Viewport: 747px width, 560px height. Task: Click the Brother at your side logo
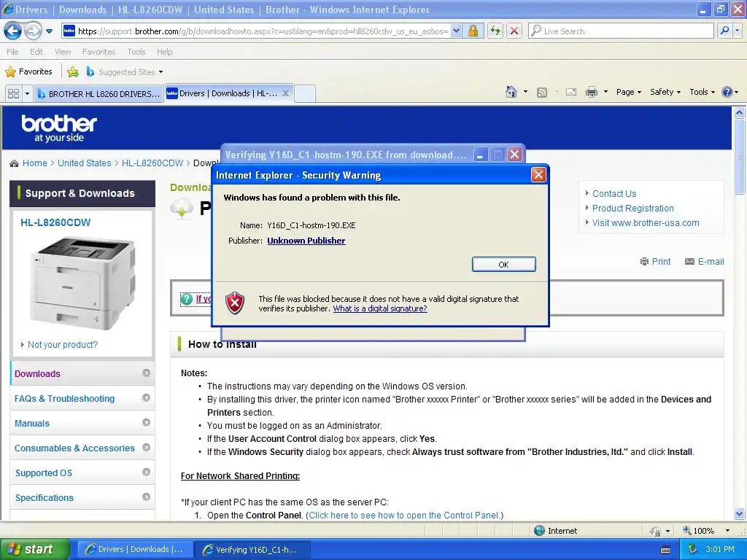tap(59, 128)
